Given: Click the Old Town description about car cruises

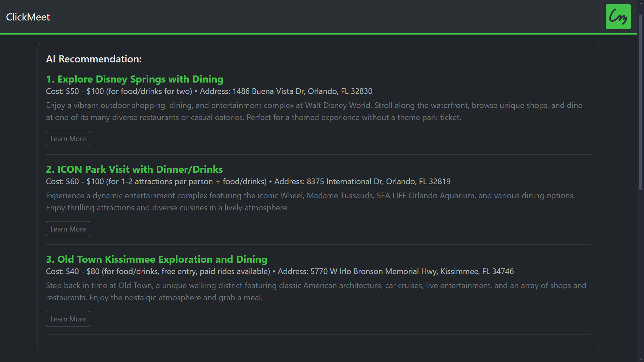Looking at the screenshot, I should click(316, 292).
